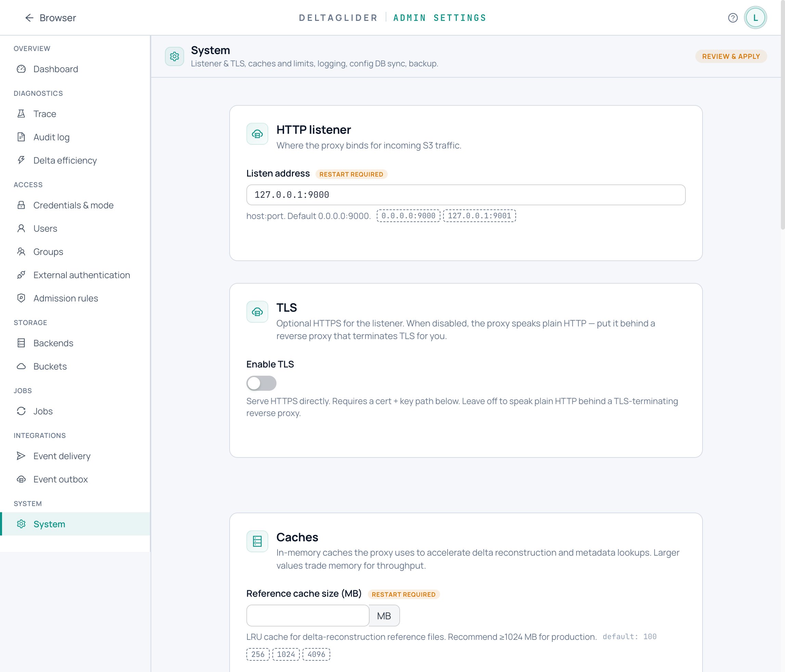Choose the 256 MB cache preset

click(258, 654)
